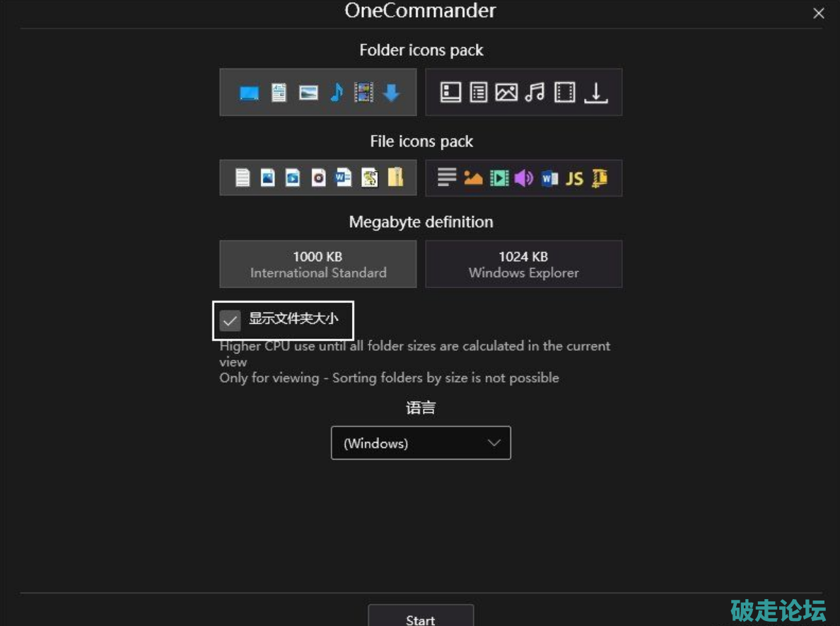Click the yellow JS file icon
840x626 pixels.
pyautogui.click(x=574, y=178)
